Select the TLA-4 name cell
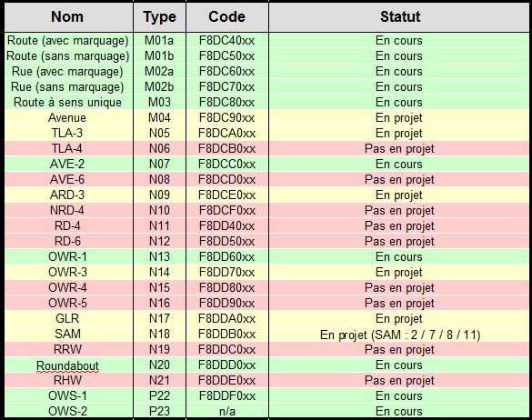532x420 pixels. (x=68, y=148)
